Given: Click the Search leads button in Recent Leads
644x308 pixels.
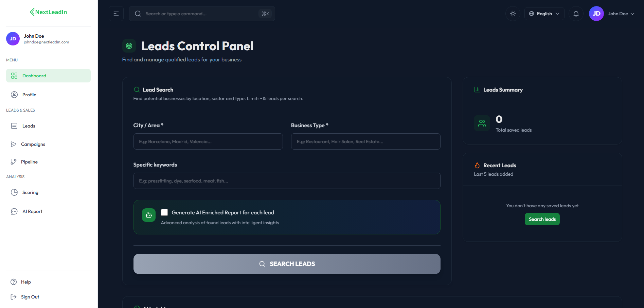Looking at the screenshot, I should [542, 219].
